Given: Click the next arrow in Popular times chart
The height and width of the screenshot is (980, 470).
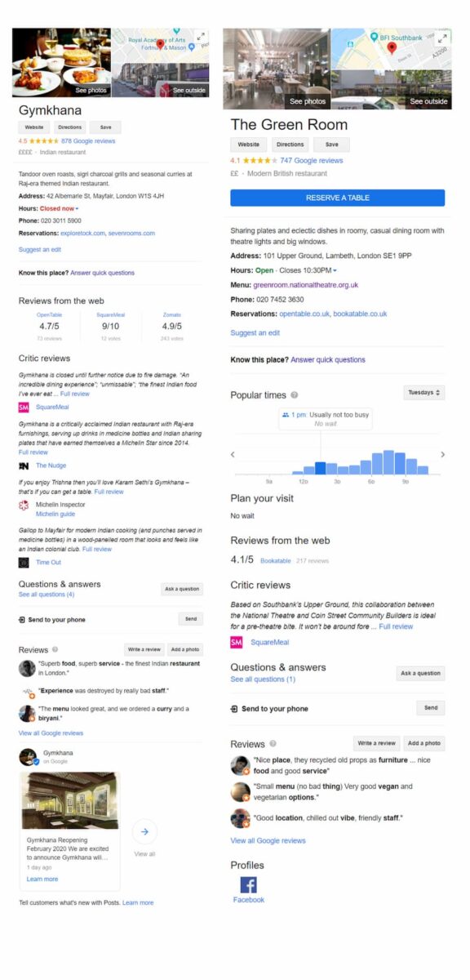Looking at the screenshot, I should pyautogui.click(x=442, y=455).
